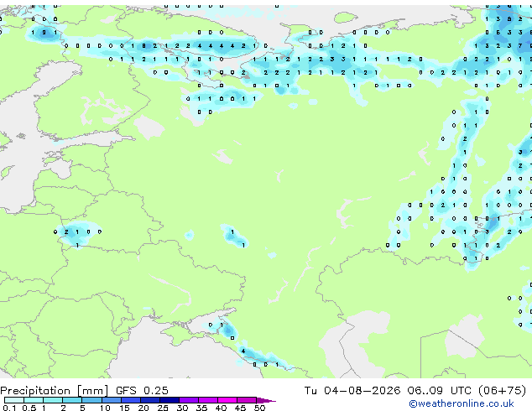Click the weatheronline.co.uk copyright link
The height and width of the screenshot is (411, 532).
(462, 403)
